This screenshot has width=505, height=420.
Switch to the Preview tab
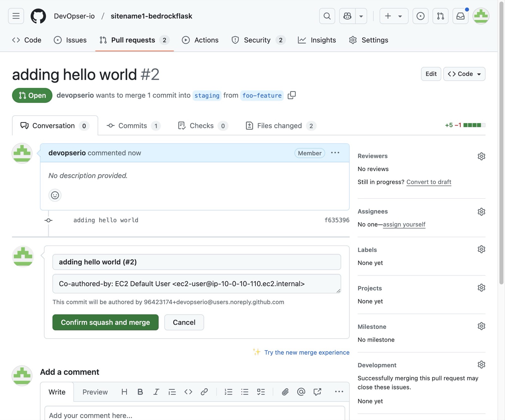coord(95,392)
